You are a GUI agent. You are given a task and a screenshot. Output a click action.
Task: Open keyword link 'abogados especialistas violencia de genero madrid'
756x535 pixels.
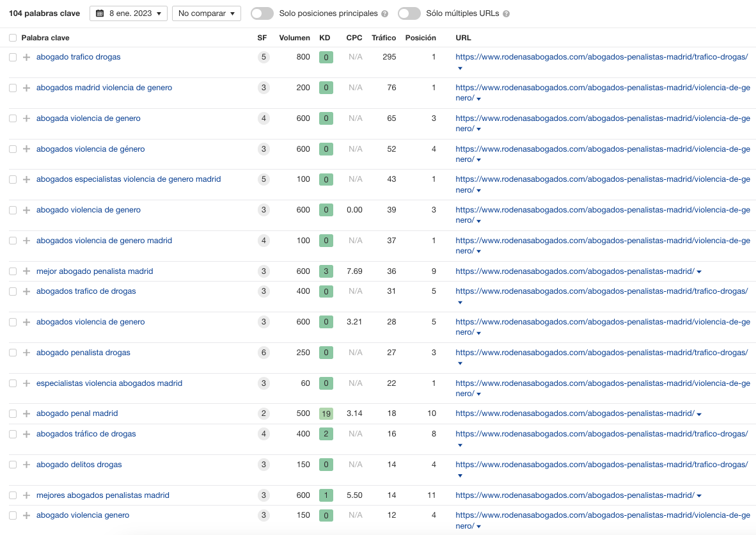[129, 179]
